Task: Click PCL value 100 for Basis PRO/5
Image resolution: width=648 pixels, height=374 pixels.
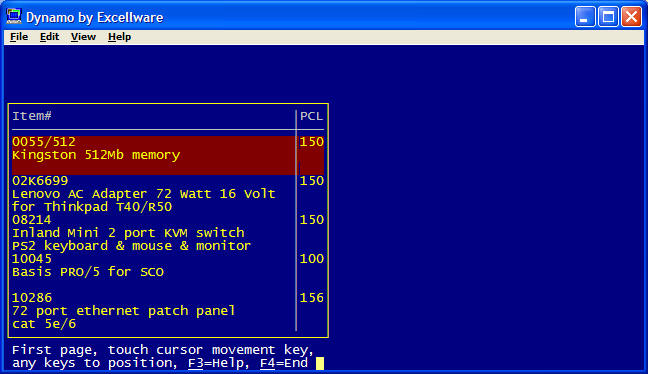Action: click(x=312, y=259)
